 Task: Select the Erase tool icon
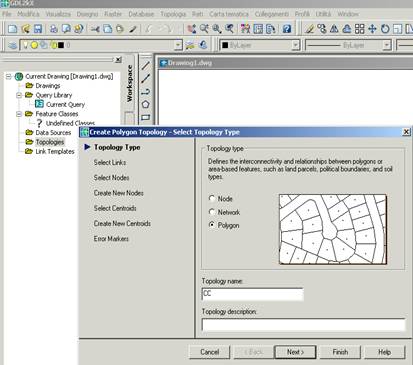(310, 29)
